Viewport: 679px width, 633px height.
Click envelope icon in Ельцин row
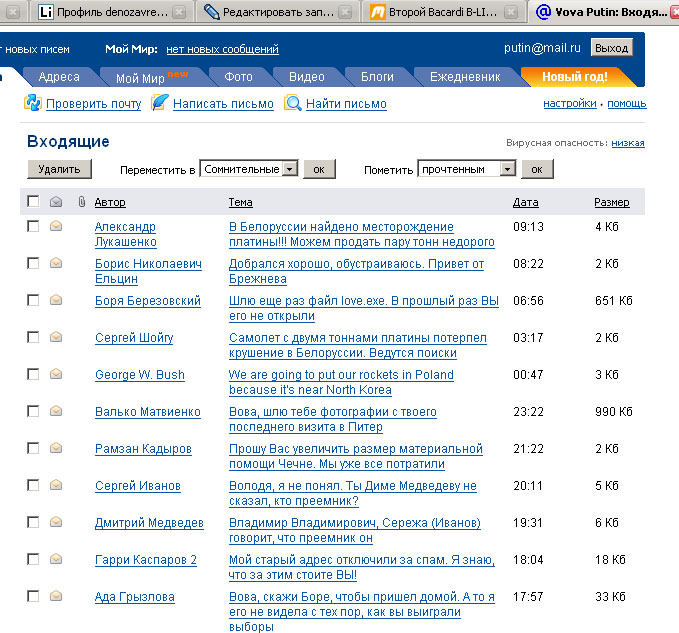[55, 263]
